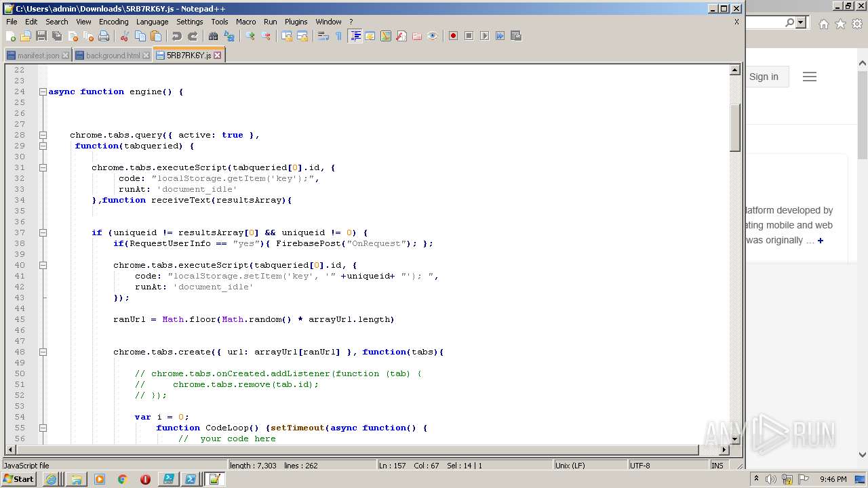The image size is (868, 488).
Task: Click the Zoom In toolbar icon
Action: pyautogui.click(x=250, y=36)
